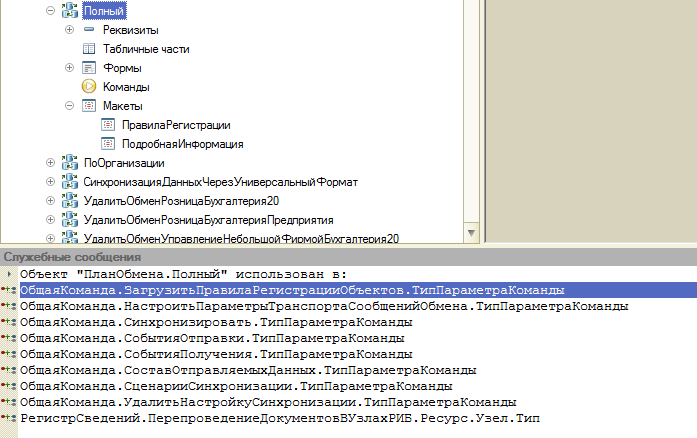Select the РегистрСведений.ПерепроведениеДокументовВУзлахРИБ message line
Viewport: 697px width, 438px height.
[x=280, y=418]
